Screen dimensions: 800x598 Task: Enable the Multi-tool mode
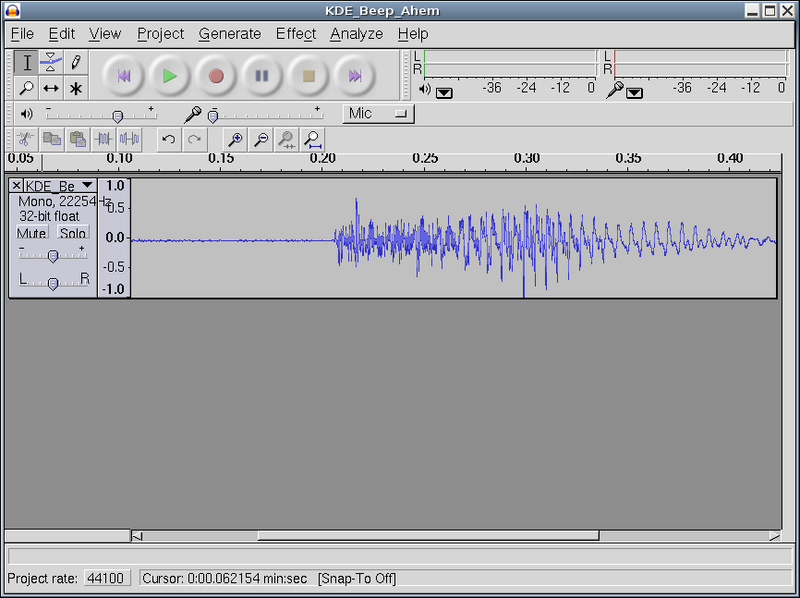pos(76,89)
